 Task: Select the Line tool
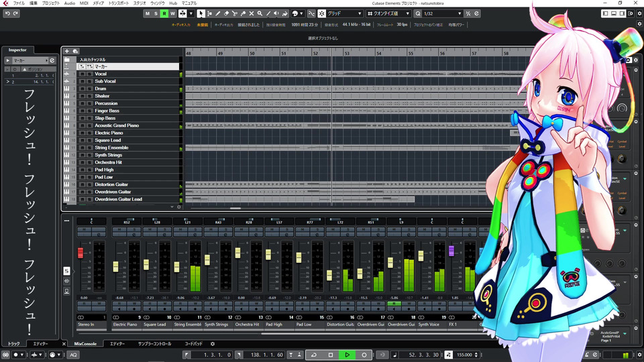(x=268, y=13)
